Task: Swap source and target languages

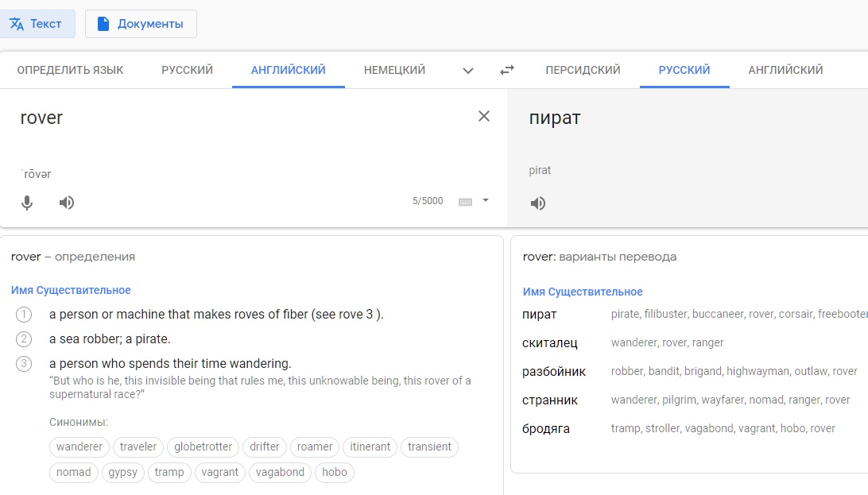Action: coord(506,70)
